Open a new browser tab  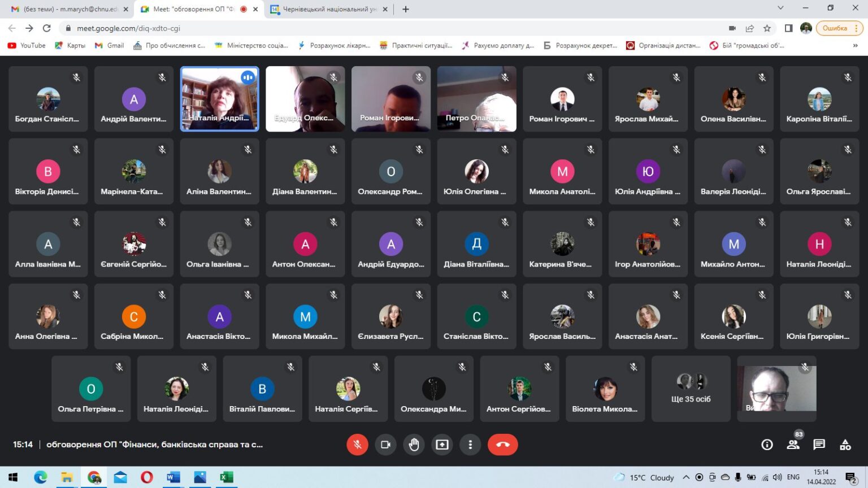coord(406,9)
